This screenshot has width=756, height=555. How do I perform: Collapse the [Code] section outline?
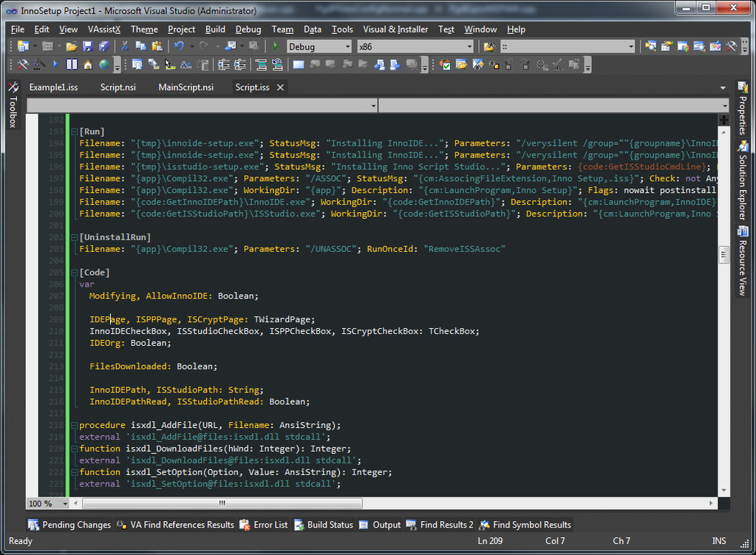74,273
